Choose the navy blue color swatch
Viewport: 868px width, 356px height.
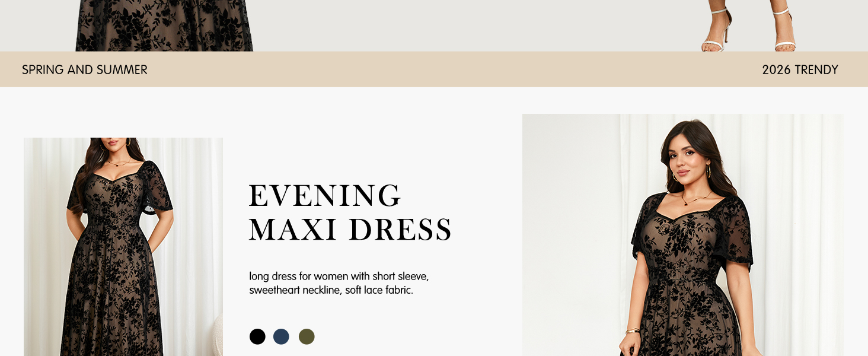[281, 337]
